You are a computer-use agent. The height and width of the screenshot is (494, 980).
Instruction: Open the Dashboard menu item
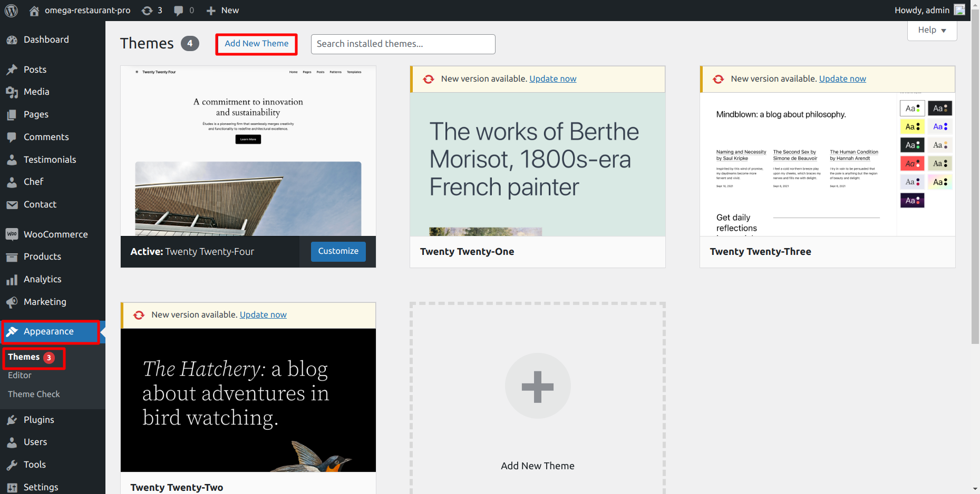point(46,39)
